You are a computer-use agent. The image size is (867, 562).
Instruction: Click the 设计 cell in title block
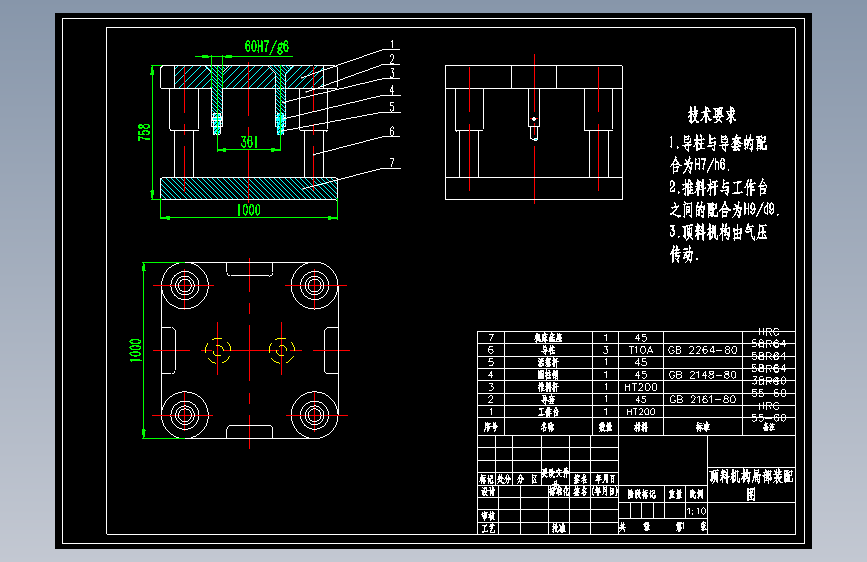click(x=488, y=491)
